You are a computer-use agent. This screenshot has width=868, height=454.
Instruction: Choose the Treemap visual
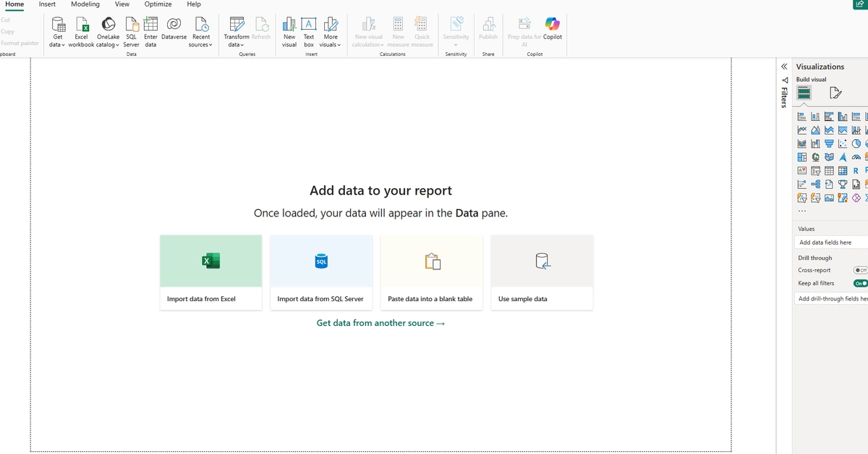801,157
